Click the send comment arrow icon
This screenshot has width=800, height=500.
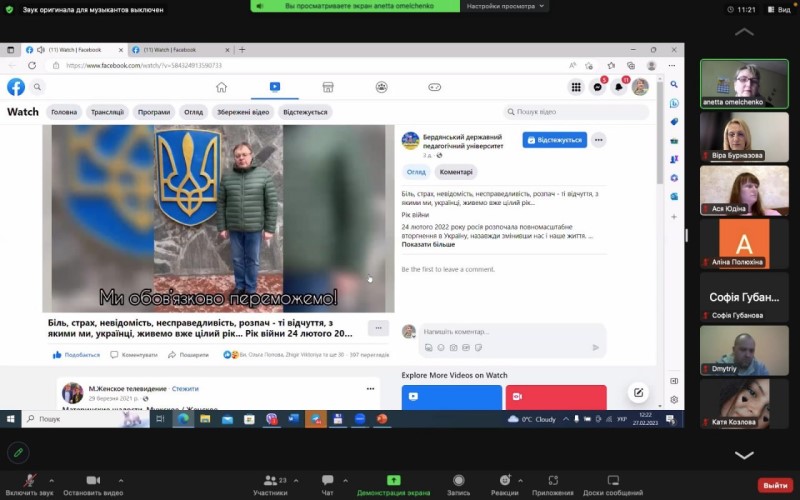tap(595, 347)
